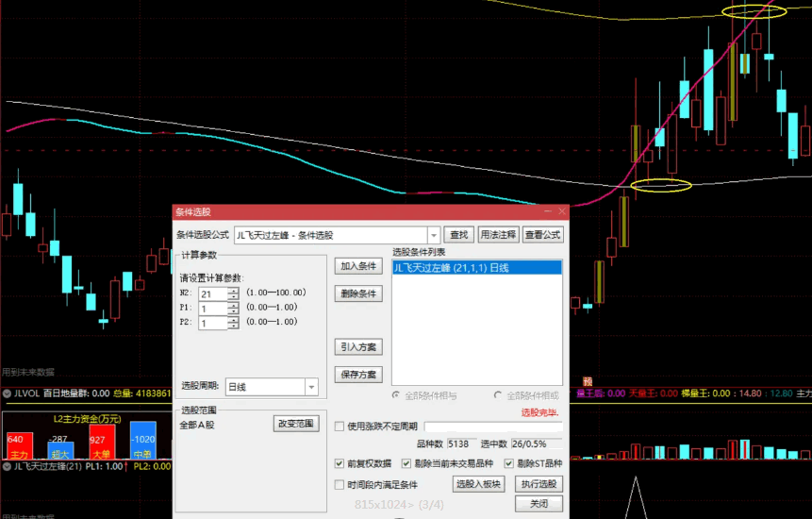Focus the P2 parameter input field
Screen dimensions: 812x519
point(213,324)
